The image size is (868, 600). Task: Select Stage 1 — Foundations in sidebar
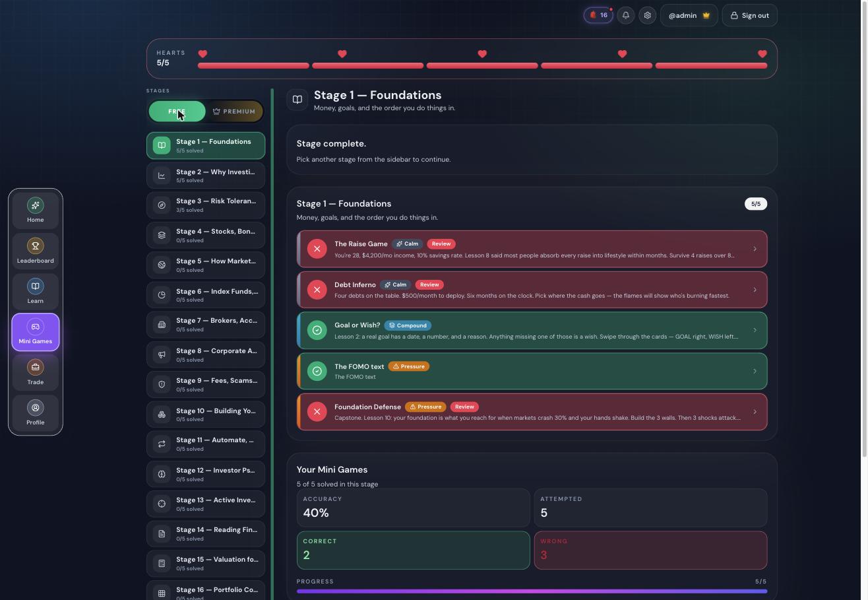point(206,145)
